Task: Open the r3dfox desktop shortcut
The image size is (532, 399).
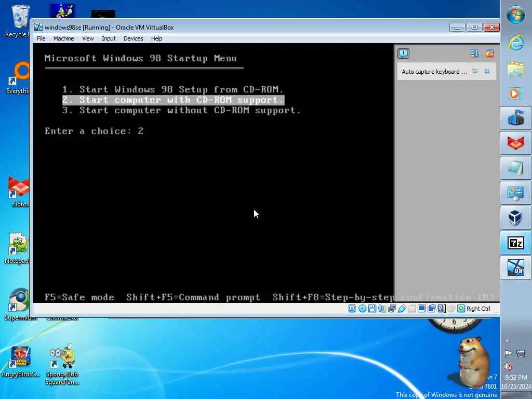Action: tap(19, 192)
